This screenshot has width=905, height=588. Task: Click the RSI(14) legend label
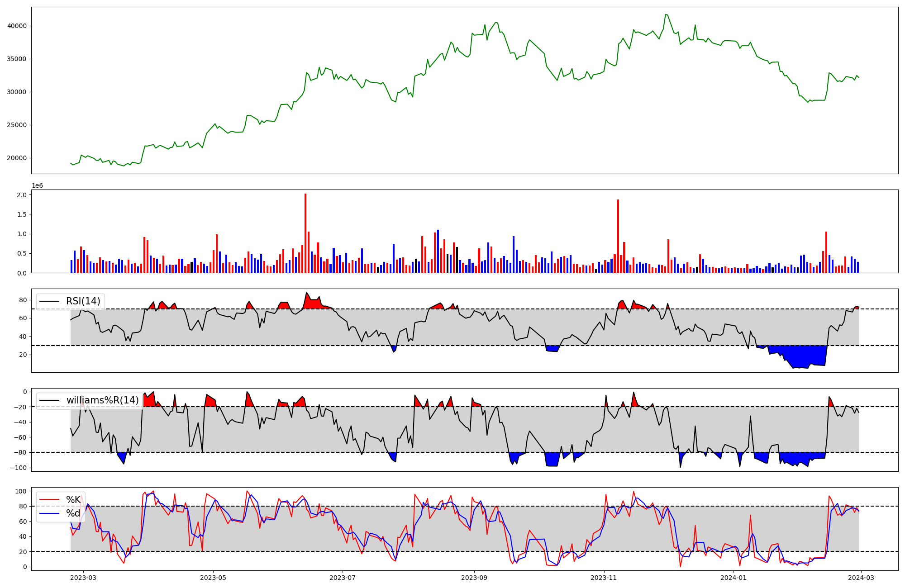click(83, 301)
